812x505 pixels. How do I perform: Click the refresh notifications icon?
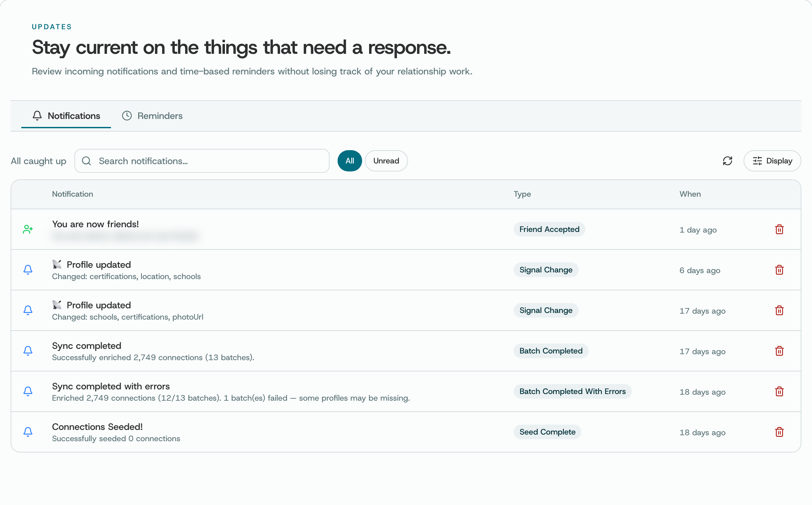[x=727, y=161]
